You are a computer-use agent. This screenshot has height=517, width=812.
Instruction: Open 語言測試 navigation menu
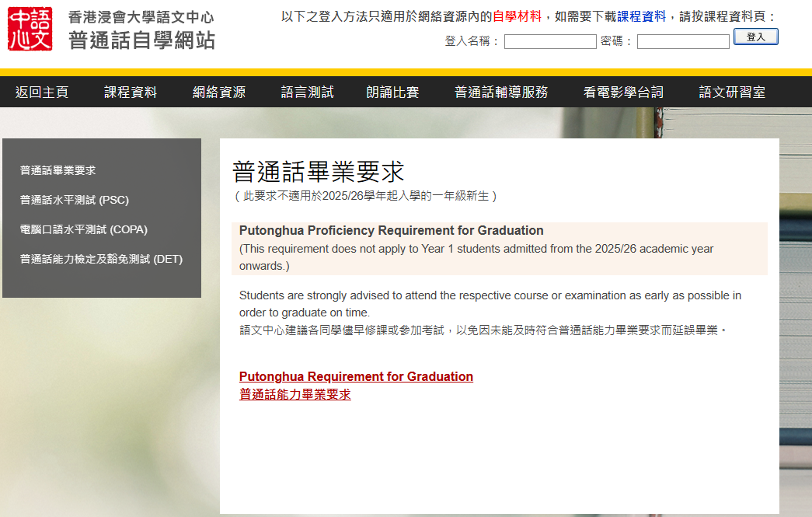pos(307,92)
